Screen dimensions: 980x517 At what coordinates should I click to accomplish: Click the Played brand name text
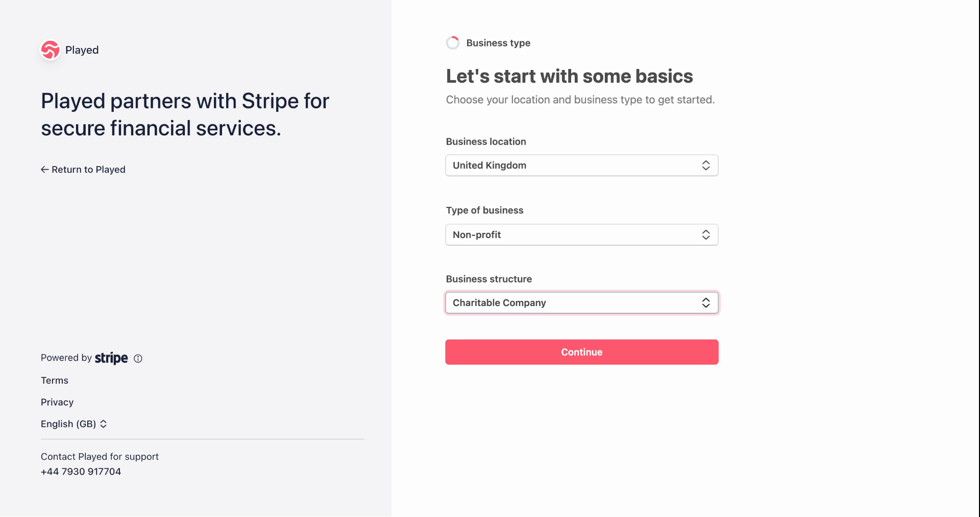pos(82,50)
